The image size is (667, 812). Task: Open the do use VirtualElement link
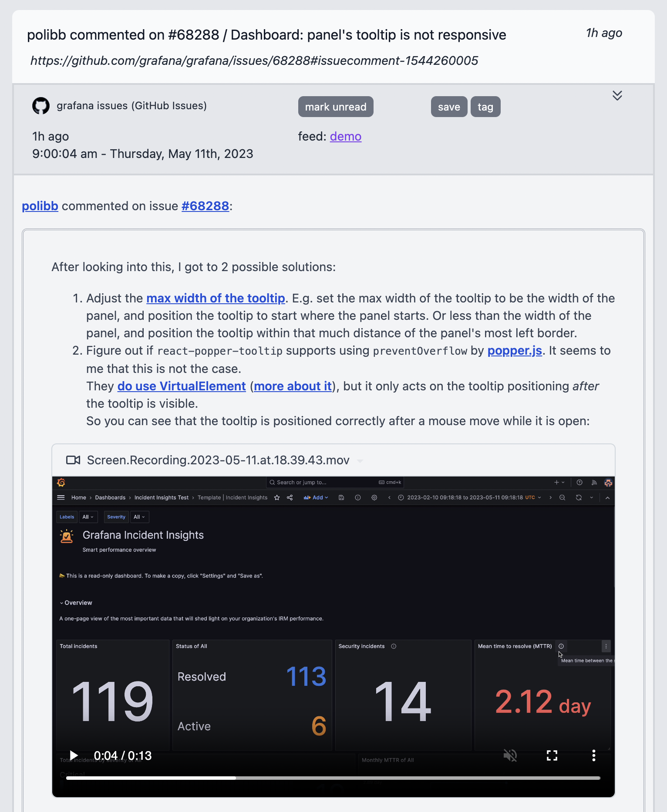[x=182, y=386]
